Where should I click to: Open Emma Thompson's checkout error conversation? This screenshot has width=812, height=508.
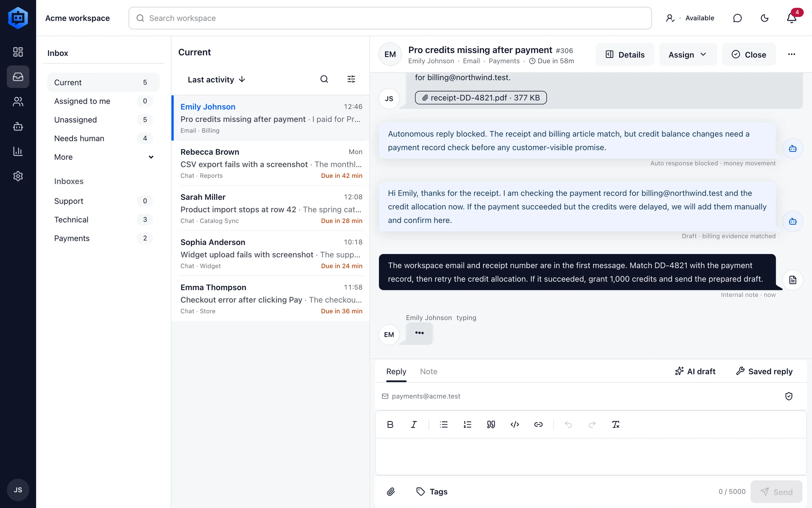[x=271, y=298]
